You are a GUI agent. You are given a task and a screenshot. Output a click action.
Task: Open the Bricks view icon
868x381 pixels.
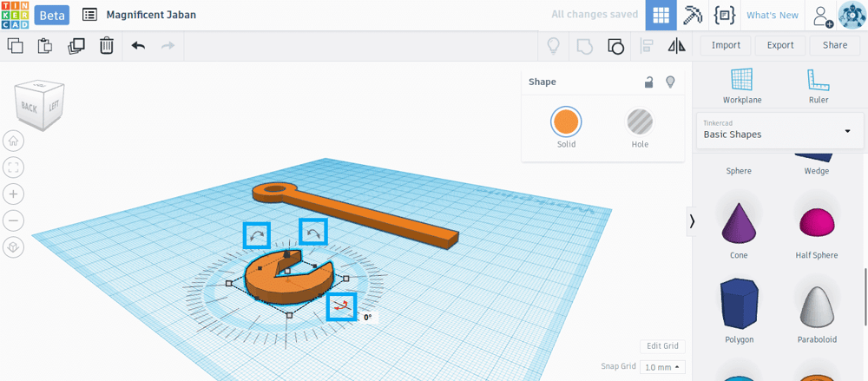point(724,16)
